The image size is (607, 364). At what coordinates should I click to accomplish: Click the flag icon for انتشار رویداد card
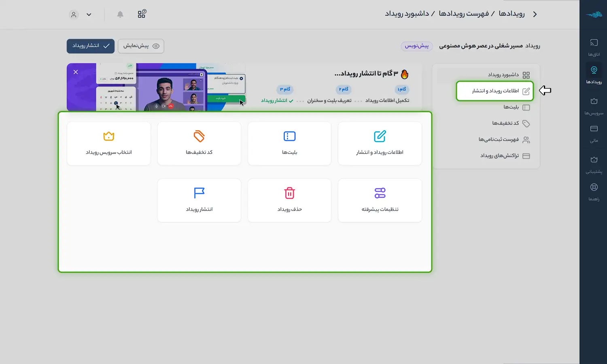tap(199, 193)
